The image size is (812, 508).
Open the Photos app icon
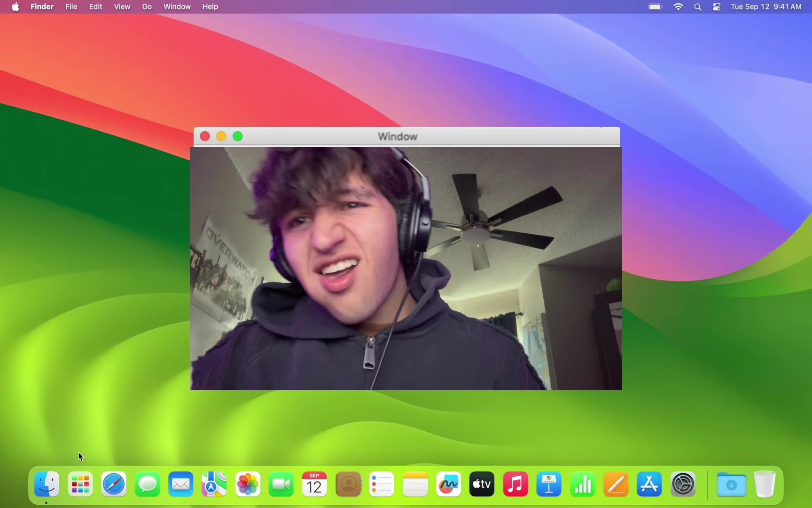coord(248,484)
